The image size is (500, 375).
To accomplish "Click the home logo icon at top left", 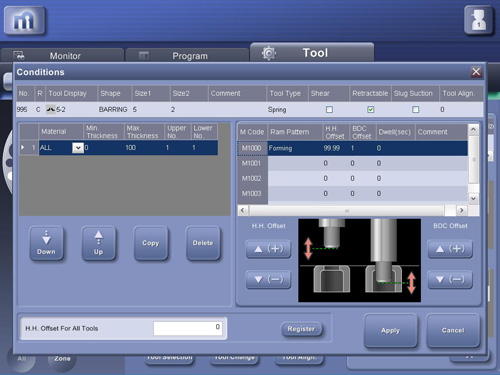I will pyautogui.click(x=25, y=21).
